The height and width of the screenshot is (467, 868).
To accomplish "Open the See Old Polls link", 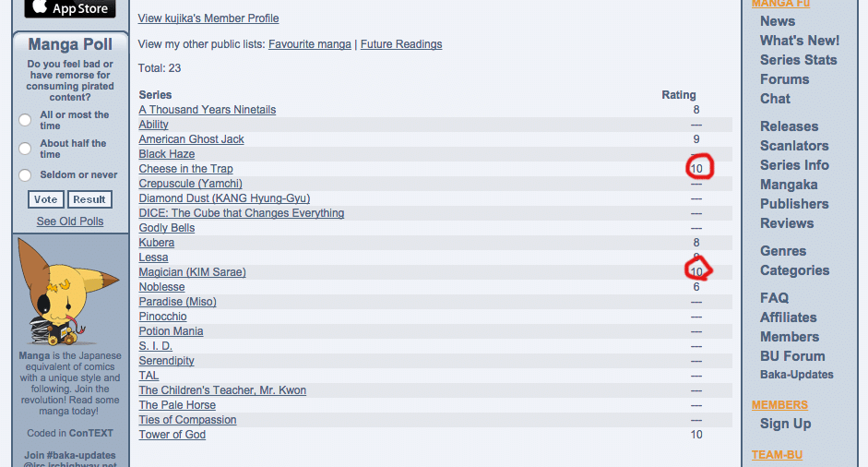I will point(70,221).
